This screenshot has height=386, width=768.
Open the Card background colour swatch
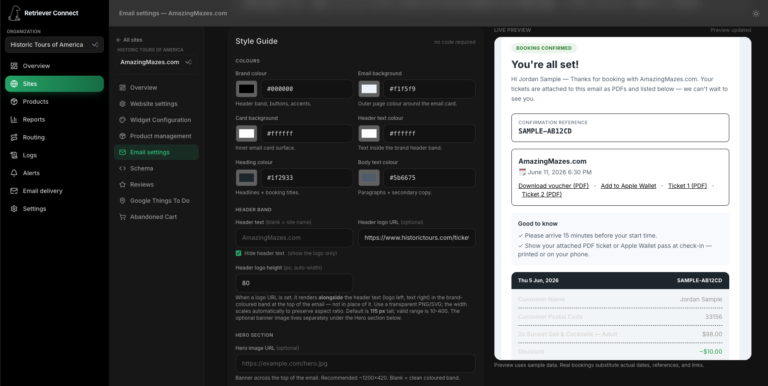246,134
